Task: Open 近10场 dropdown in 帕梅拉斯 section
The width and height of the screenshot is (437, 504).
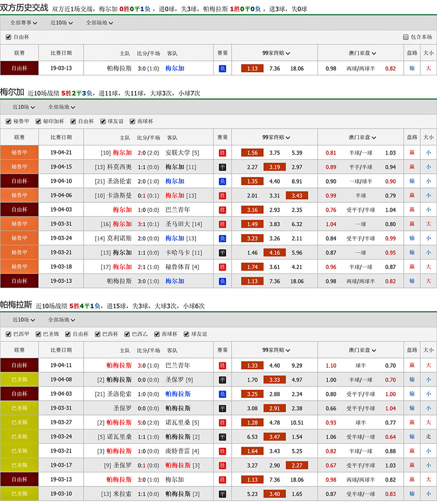Action: click(23, 320)
